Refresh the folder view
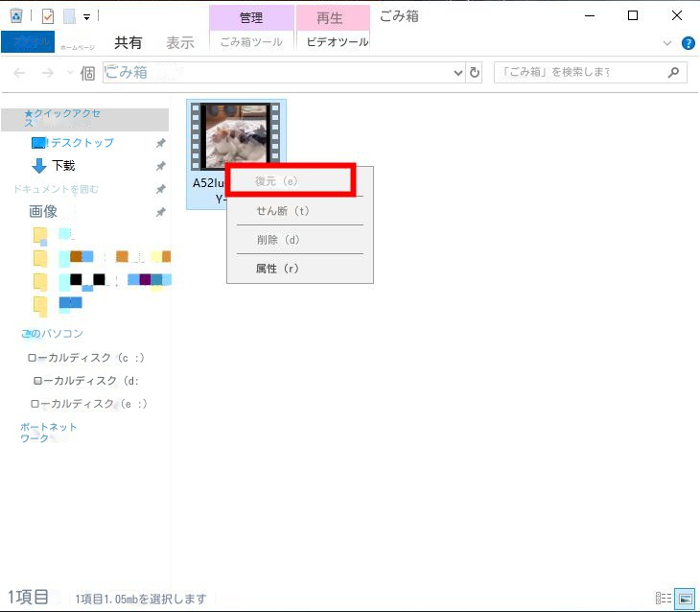700x612 pixels. pos(474,72)
